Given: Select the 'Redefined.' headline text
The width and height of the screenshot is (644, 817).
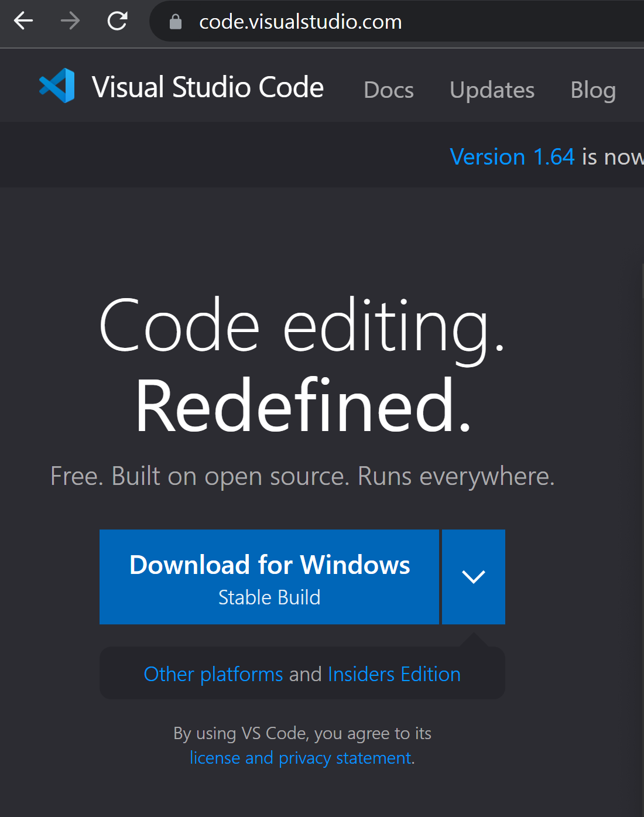Looking at the screenshot, I should coord(303,405).
